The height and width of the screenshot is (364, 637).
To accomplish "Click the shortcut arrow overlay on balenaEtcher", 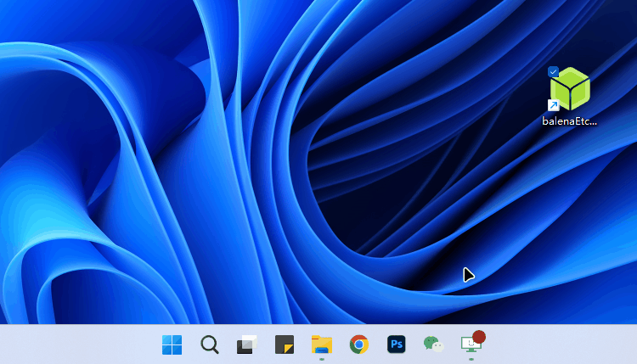I will coord(554,105).
